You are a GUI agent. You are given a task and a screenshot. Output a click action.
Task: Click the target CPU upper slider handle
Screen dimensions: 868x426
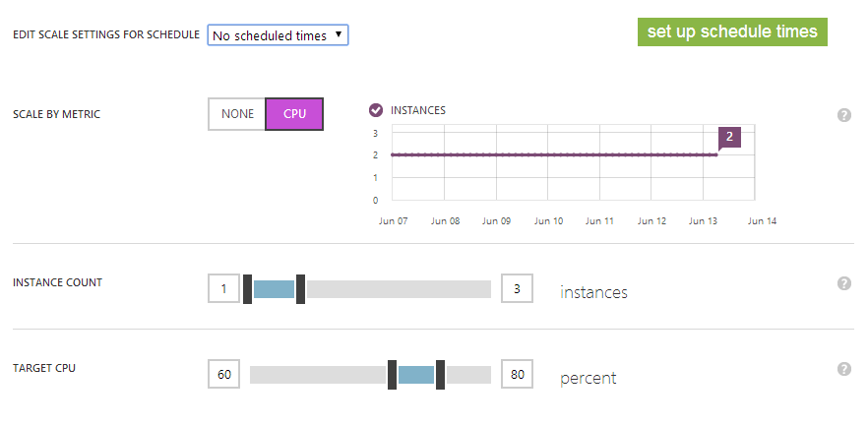coord(440,375)
